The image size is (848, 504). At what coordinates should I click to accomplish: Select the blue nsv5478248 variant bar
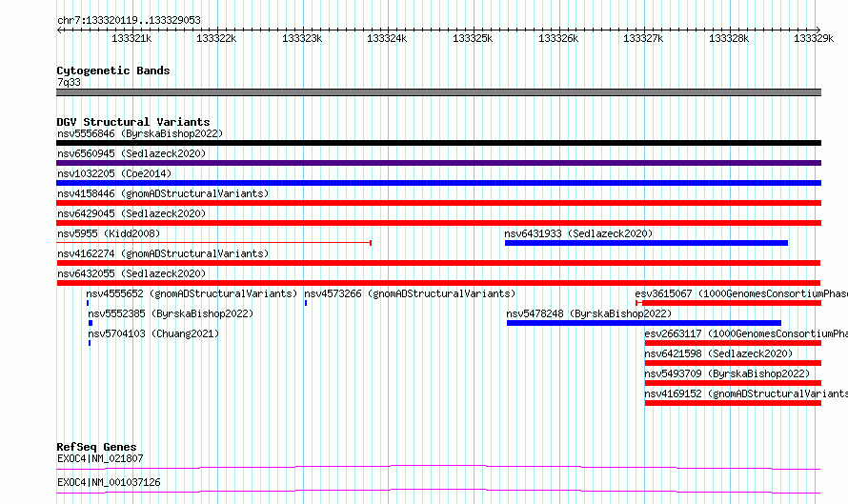pyautogui.click(x=643, y=323)
